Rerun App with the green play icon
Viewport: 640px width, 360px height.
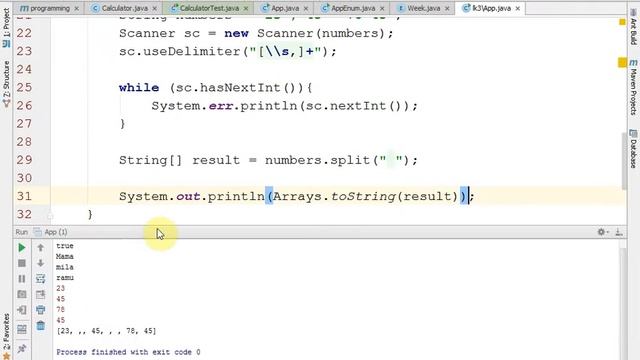pyautogui.click(x=22, y=248)
